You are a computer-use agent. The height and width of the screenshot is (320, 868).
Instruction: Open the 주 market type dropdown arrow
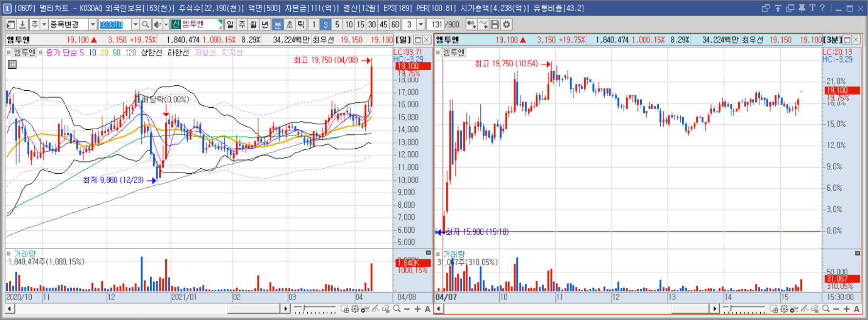44,24
